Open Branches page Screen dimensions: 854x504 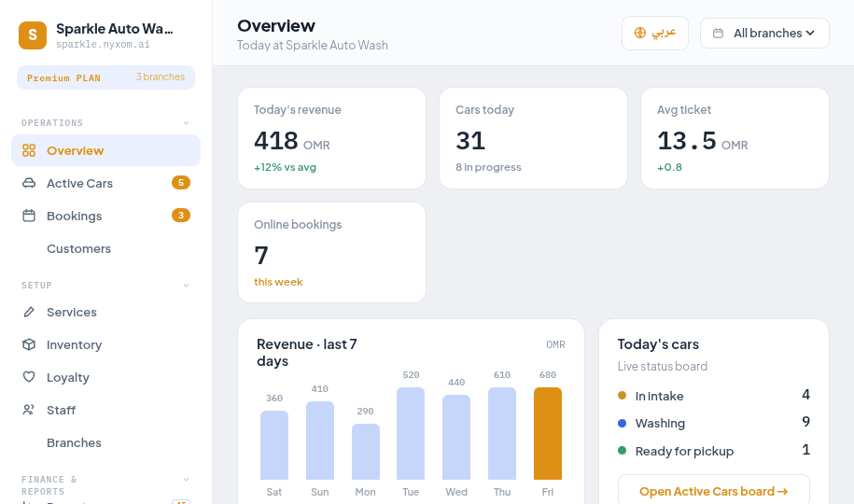tap(106, 443)
